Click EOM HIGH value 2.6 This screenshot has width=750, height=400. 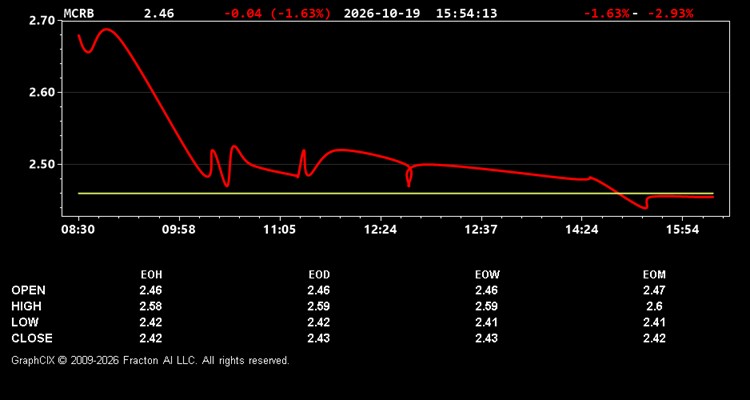(x=654, y=306)
